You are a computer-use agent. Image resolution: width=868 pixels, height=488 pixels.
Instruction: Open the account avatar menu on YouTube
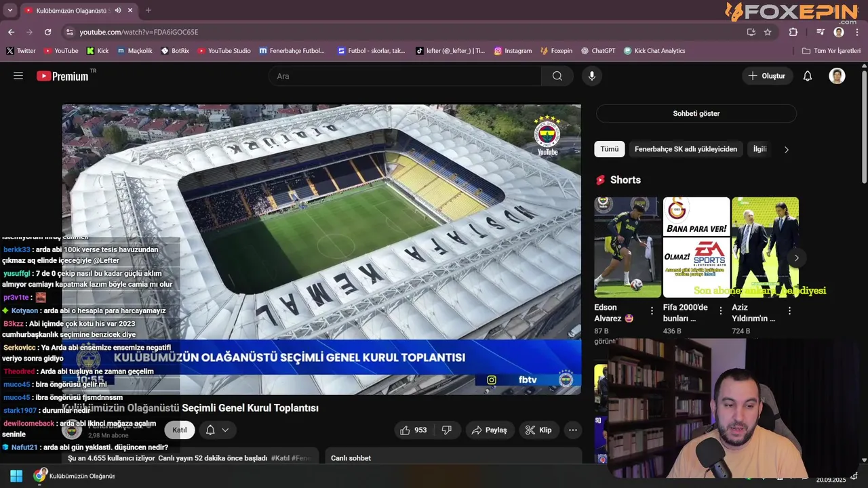coord(837,76)
